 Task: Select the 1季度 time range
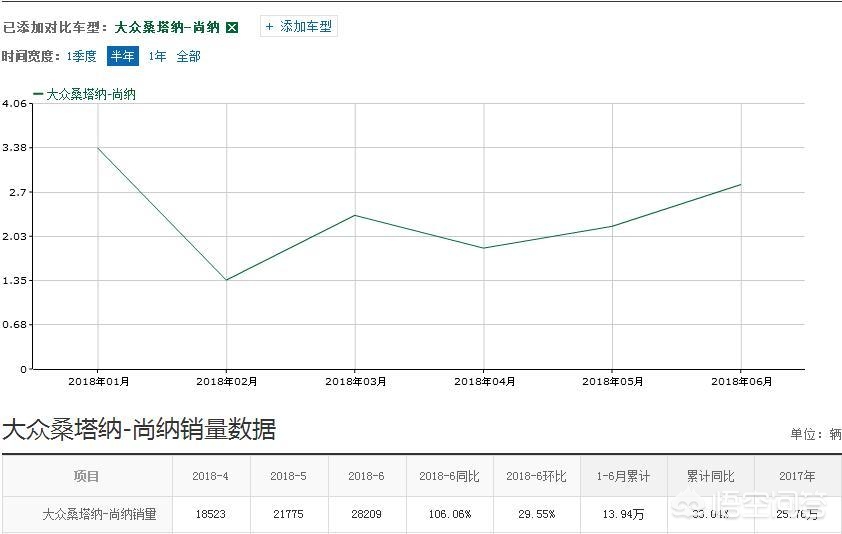(x=82, y=56)
